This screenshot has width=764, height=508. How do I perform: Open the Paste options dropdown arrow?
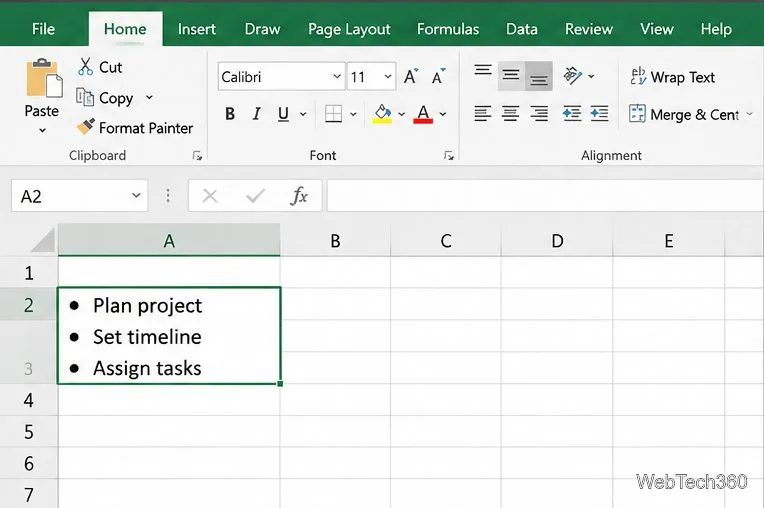coord(42,130)
